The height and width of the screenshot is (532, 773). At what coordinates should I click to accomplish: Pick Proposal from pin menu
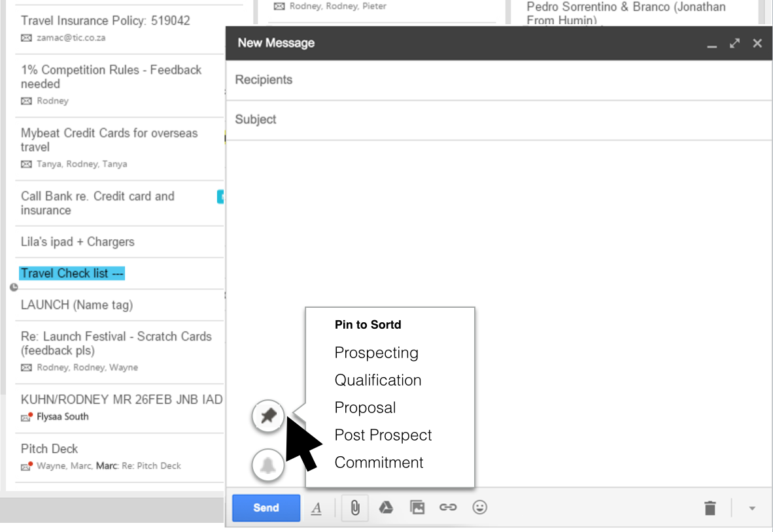(365, 408)
